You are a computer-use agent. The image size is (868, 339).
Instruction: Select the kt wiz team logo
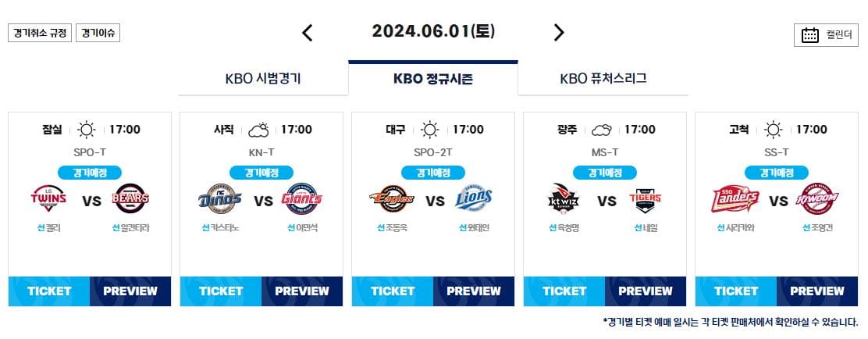click(563, 199)
